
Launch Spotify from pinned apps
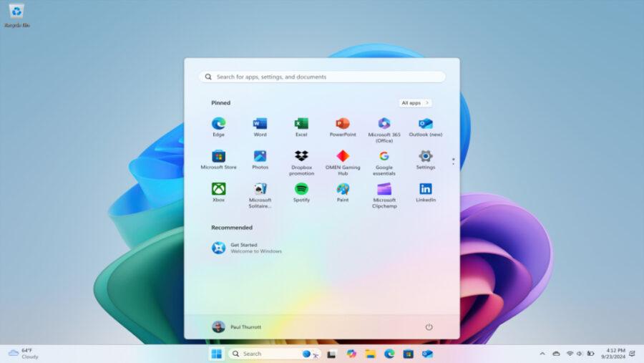coord(301,193)
